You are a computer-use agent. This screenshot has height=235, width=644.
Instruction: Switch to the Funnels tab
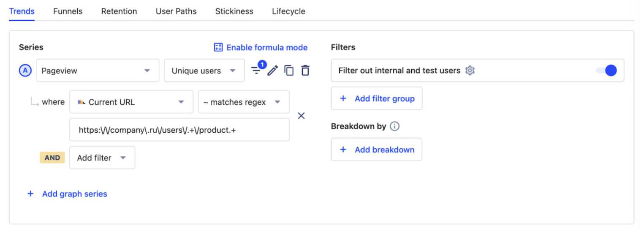[68, 11]
